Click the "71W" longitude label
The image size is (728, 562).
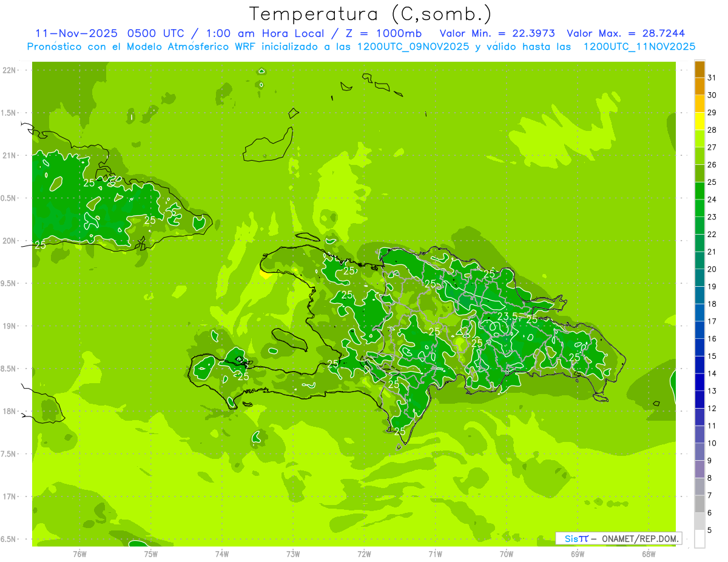coord(435,554)
